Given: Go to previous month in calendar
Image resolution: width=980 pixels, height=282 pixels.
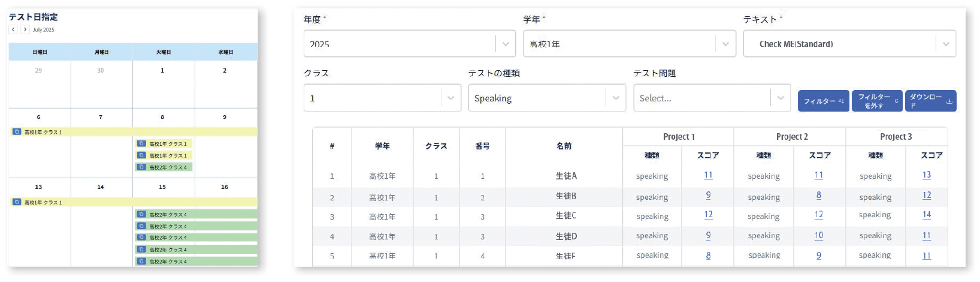Looking at the screenshot, I should [x=13, y=29].
